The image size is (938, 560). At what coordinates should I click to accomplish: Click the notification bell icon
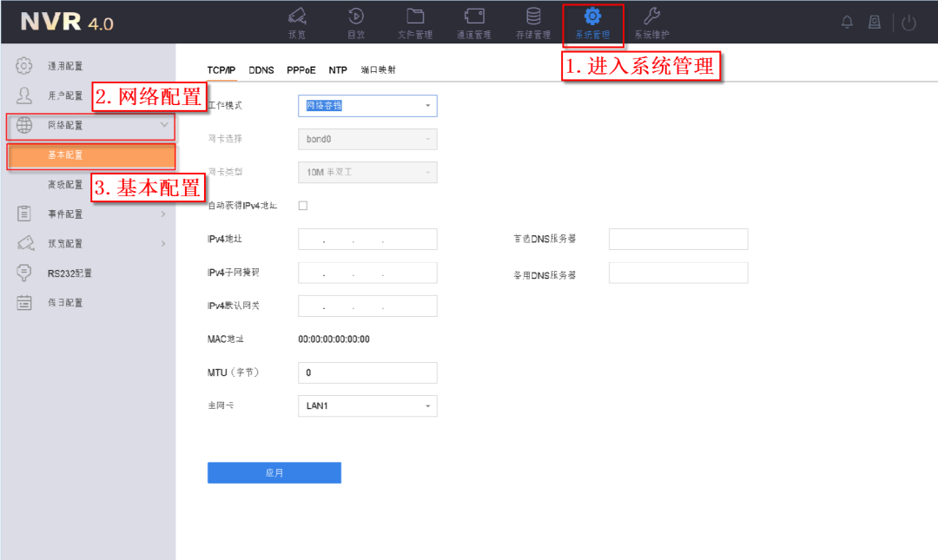(847, 23)
